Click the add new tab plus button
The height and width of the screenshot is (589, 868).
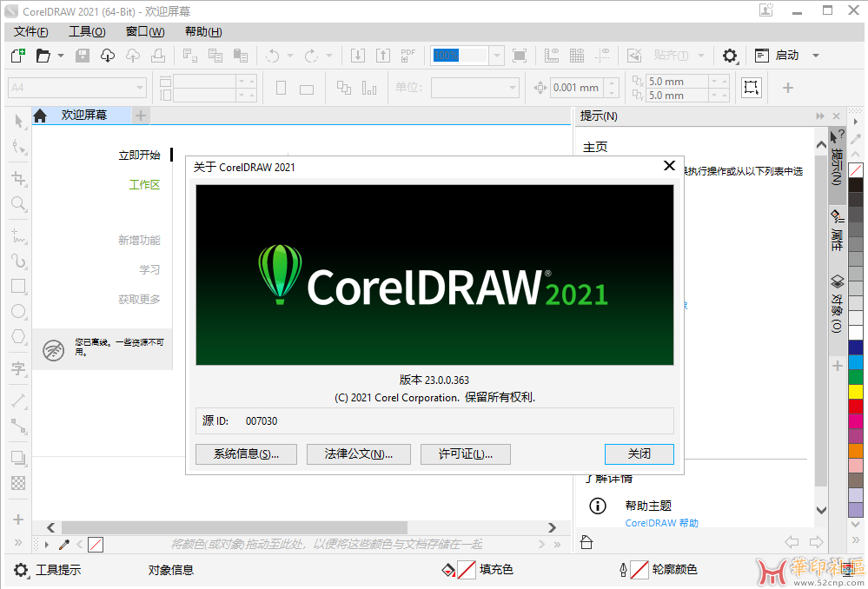pyautogui.click(x=141, y=116)
